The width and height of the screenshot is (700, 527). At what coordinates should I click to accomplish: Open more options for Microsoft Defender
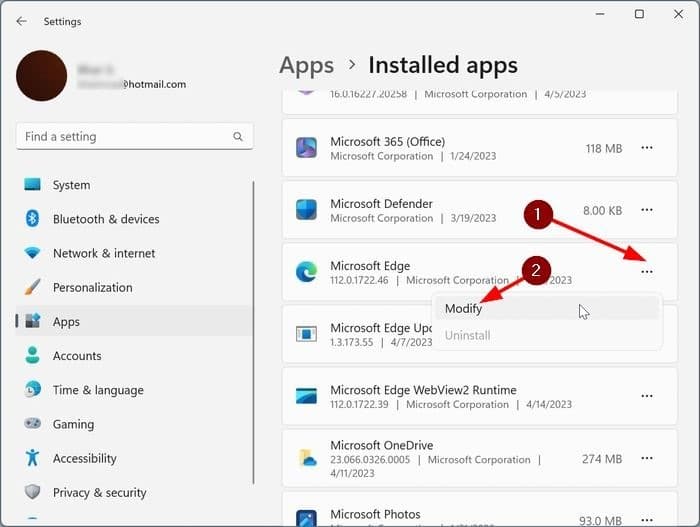647,210
